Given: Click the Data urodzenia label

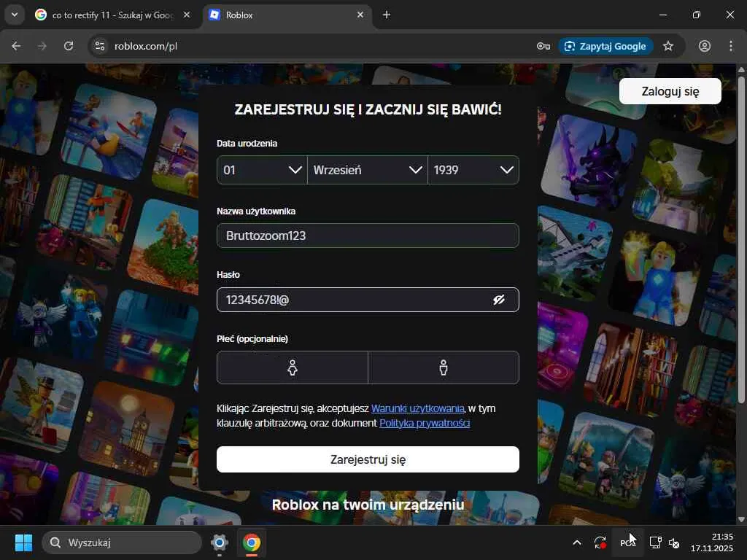Looking at the screenshot, I should pyautogui.click(x=247, y=144).
